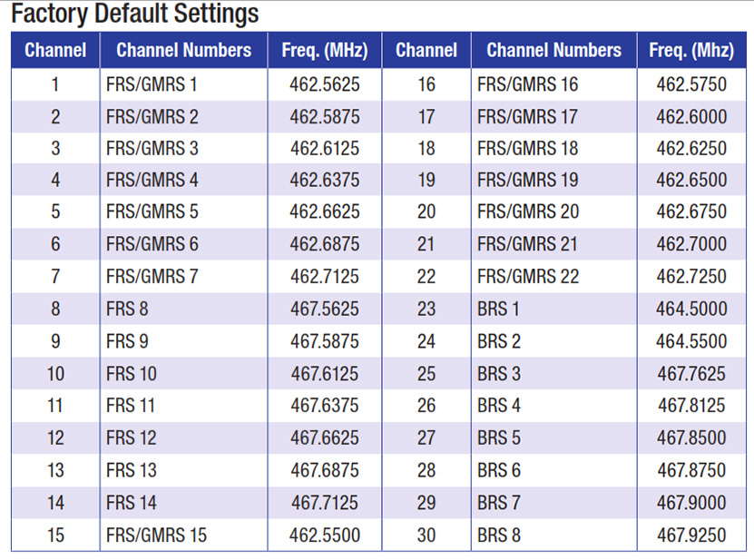Click the FRS/GMRS 15 cell
Viewport: 754px width, 560px height.
pyautogui.click(x=156, y=535)
